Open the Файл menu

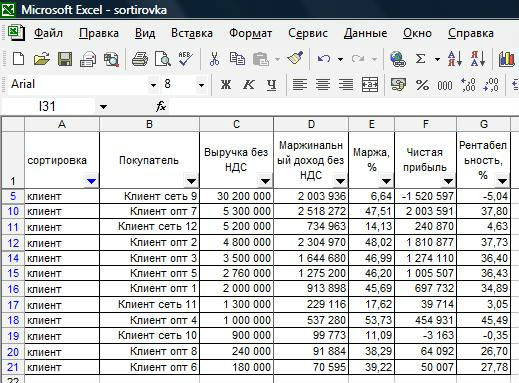click(48, 33)
